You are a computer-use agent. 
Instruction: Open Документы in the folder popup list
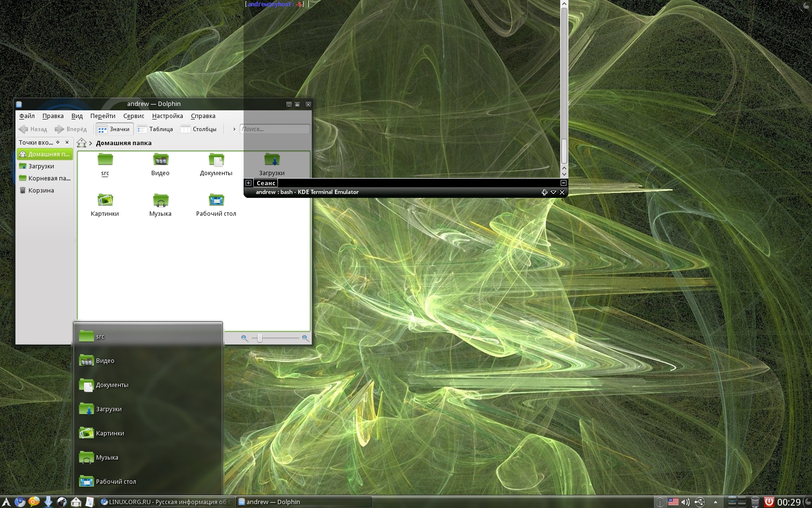[148, 385]
